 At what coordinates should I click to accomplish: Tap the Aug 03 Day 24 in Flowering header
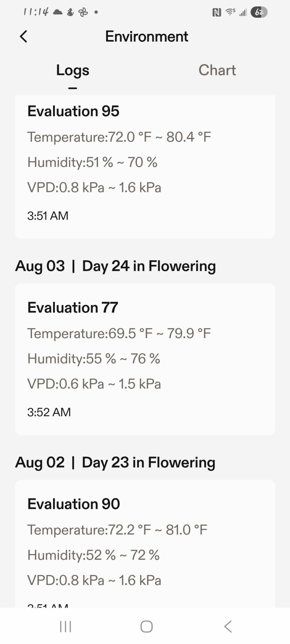[x=115, y=266]
